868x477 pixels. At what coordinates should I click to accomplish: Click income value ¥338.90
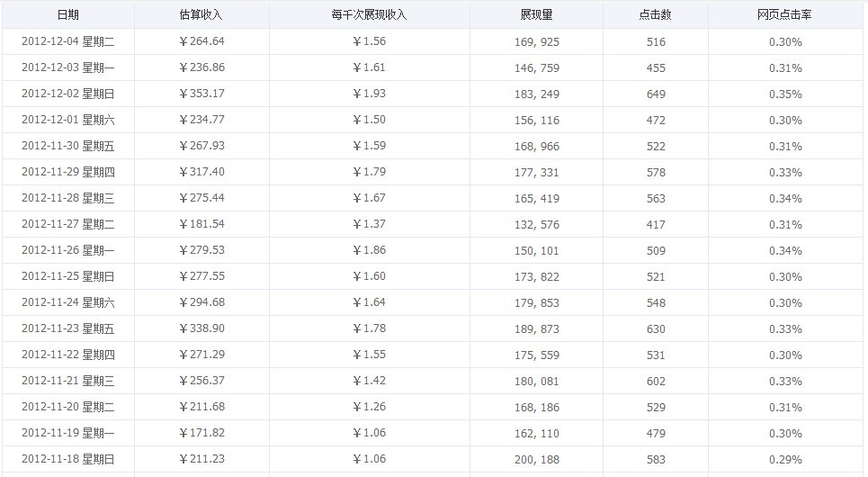pyautogui.click(x=201, y=328)
